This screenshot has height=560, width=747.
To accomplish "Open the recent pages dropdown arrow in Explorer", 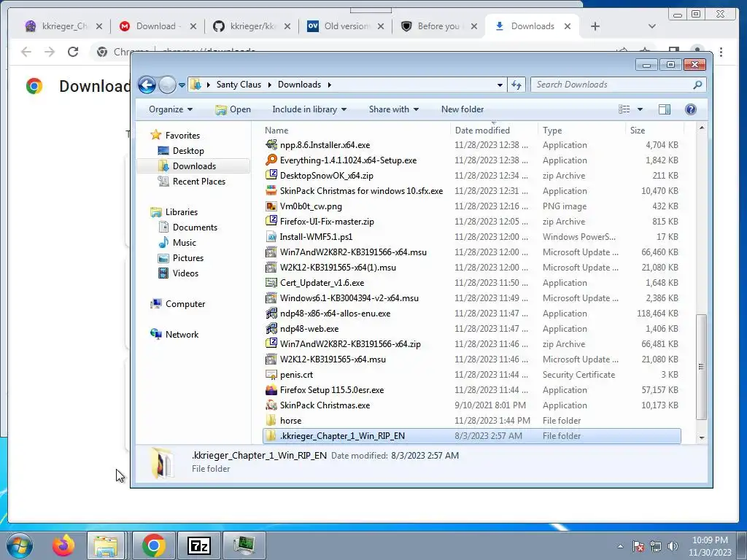I will [x=182, y=85].
